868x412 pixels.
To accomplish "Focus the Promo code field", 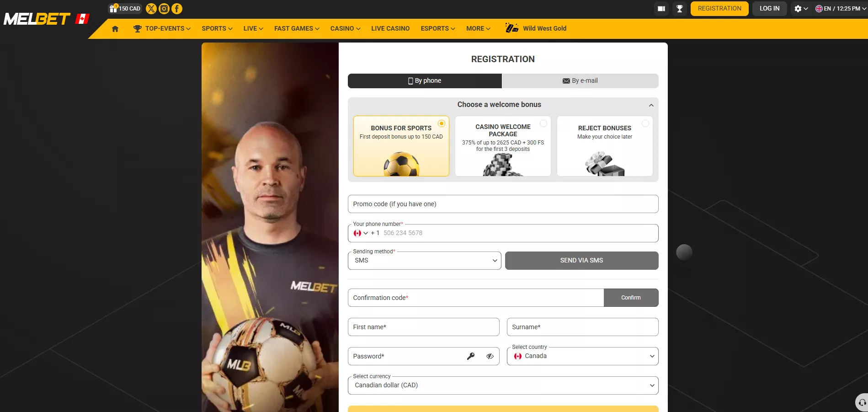I will pyautogui.click(x=503, y=204).
